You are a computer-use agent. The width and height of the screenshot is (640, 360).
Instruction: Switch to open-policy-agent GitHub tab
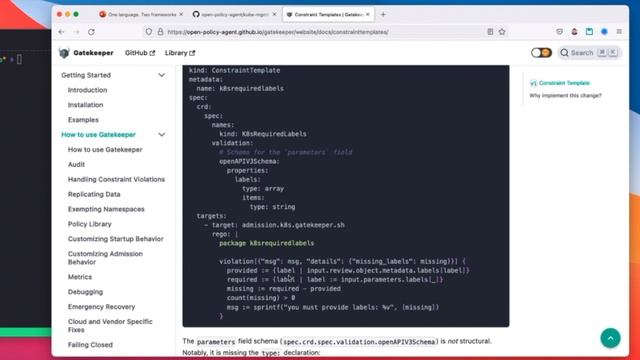(x=235, y=14)
